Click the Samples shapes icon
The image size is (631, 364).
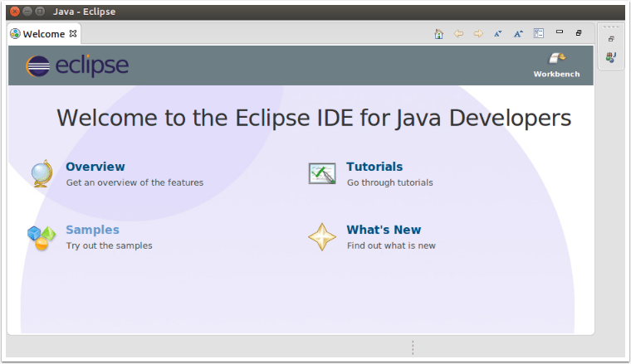tap(42, 238)
